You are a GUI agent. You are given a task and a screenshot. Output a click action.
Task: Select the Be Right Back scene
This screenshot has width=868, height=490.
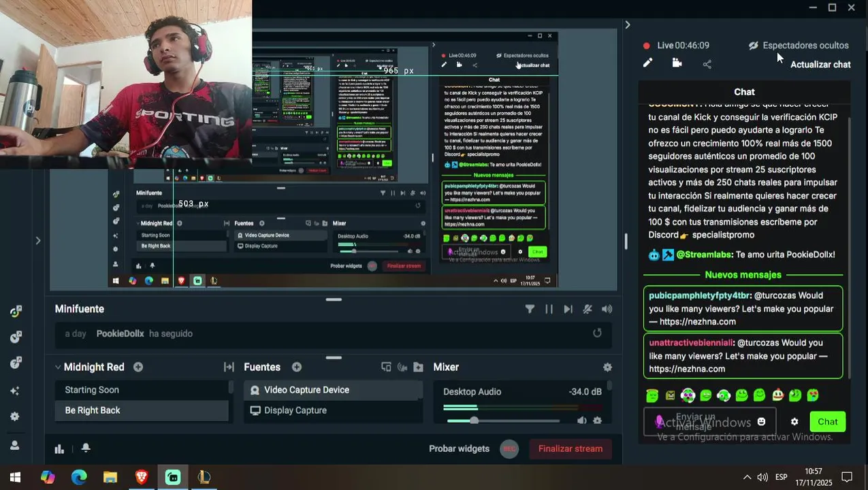142,410
